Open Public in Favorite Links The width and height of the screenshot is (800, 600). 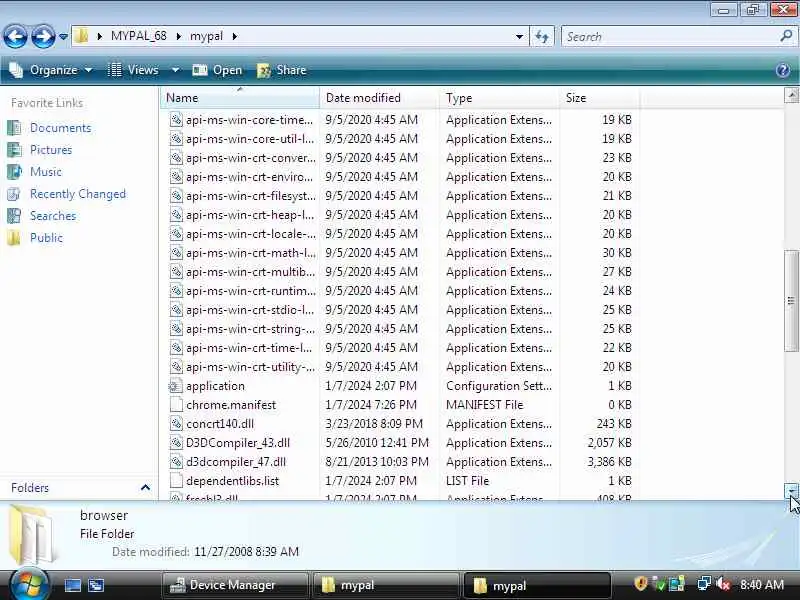[46, 238]
